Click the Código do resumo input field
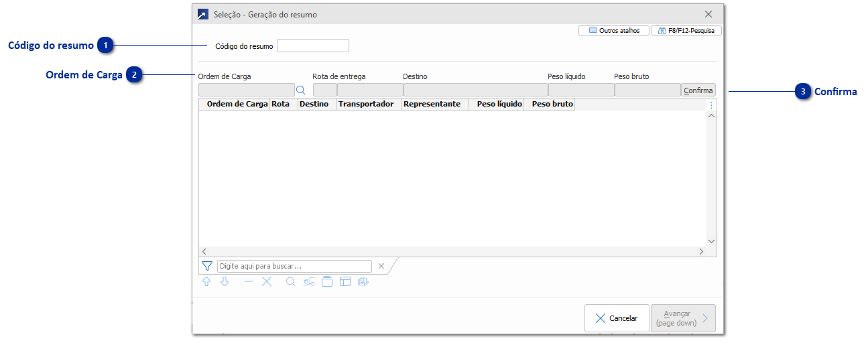 (x=313, y=46)
